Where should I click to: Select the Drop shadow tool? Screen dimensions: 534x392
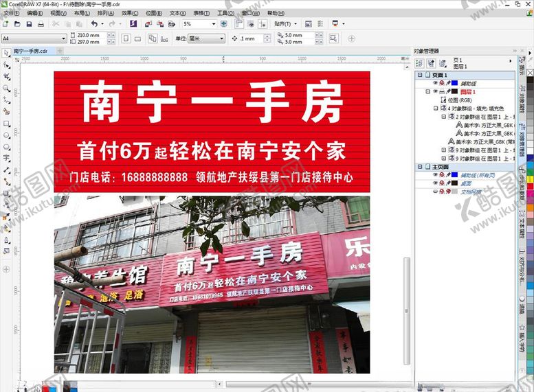tap(6, 194)
